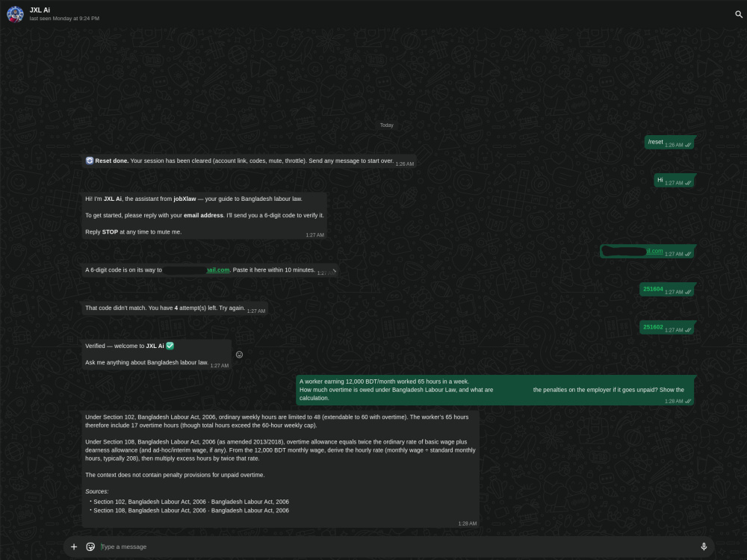Open the email link in sent message
Screen dimensions: 747x560
point(654,251)
